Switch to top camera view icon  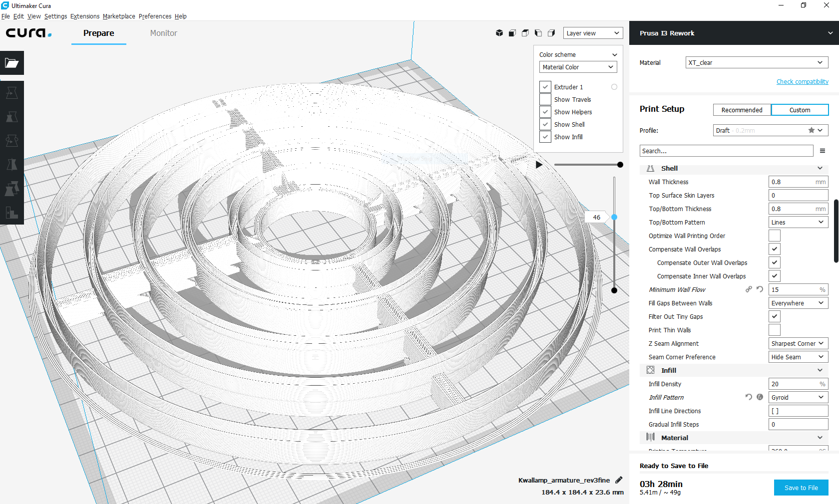pos(525,33)
